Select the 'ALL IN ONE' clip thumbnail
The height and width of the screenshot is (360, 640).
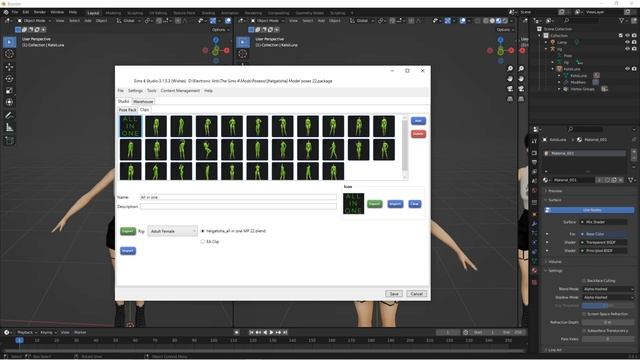(131, 126)
